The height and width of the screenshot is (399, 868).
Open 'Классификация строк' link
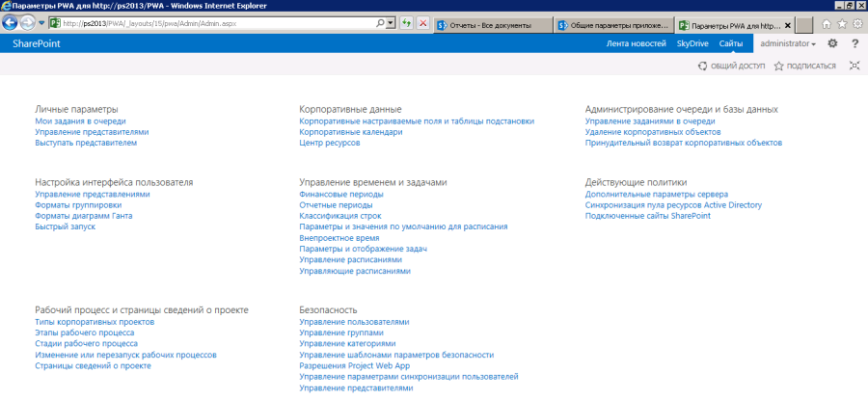click(340, 216)
